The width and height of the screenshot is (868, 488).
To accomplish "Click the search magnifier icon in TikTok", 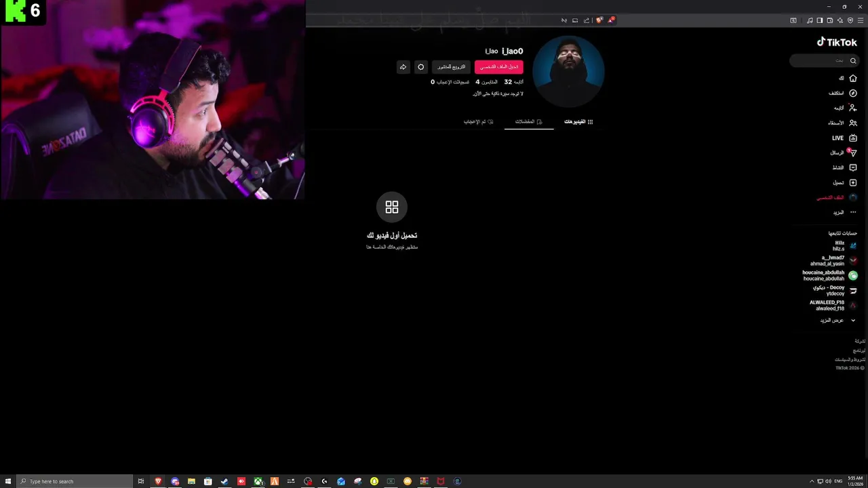I will pos(853,61).
